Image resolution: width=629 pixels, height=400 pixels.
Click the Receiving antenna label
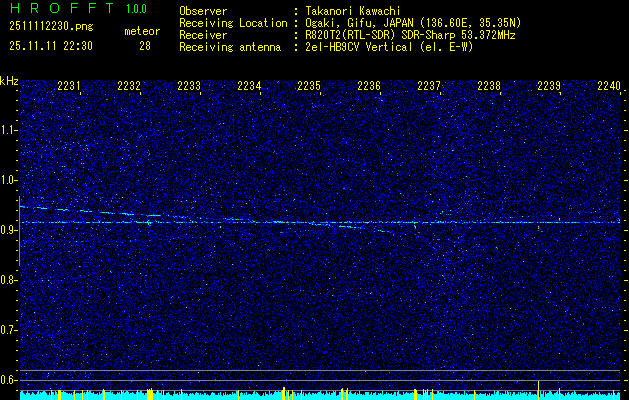pos(230,47)
